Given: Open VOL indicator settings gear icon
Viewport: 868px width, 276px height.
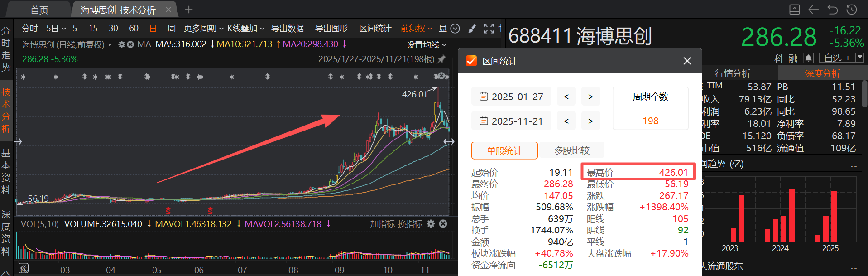Looking at the screenshot, I should 431,224.
